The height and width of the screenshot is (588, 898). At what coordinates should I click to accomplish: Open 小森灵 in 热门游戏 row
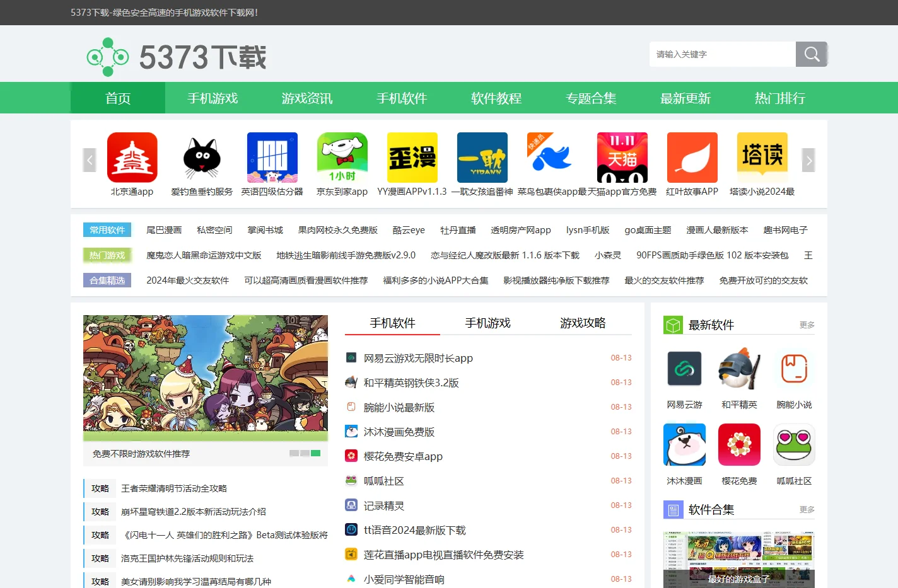click(608, 255)
